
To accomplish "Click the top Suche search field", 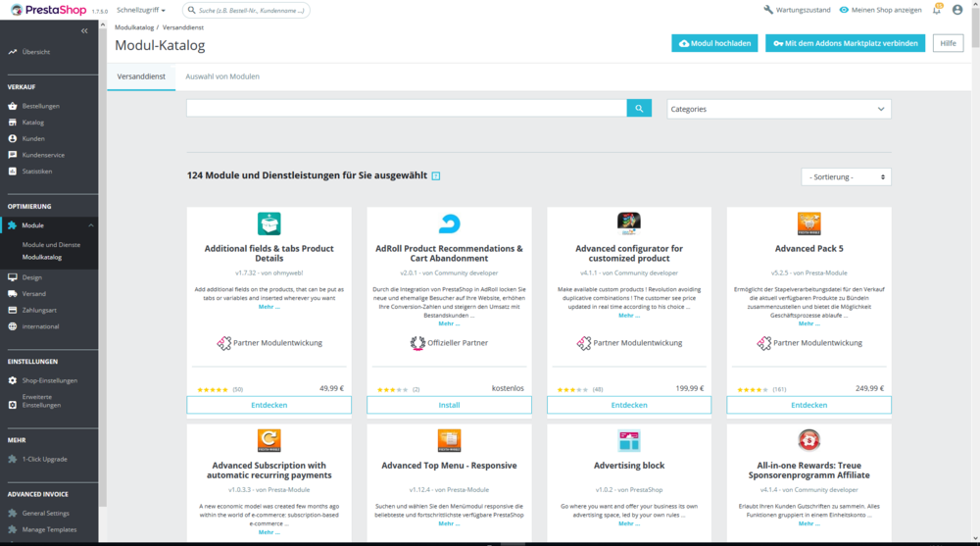I will click(246, 10).
